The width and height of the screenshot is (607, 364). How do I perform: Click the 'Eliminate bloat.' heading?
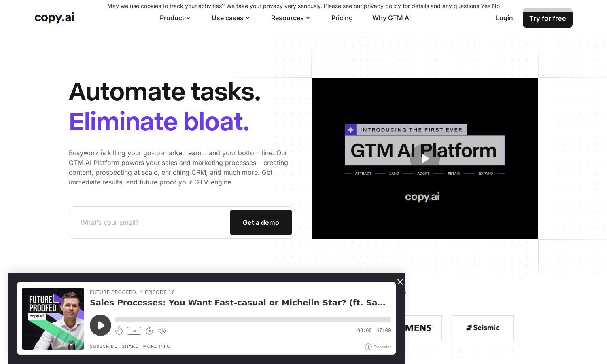[x=159, y=121]
